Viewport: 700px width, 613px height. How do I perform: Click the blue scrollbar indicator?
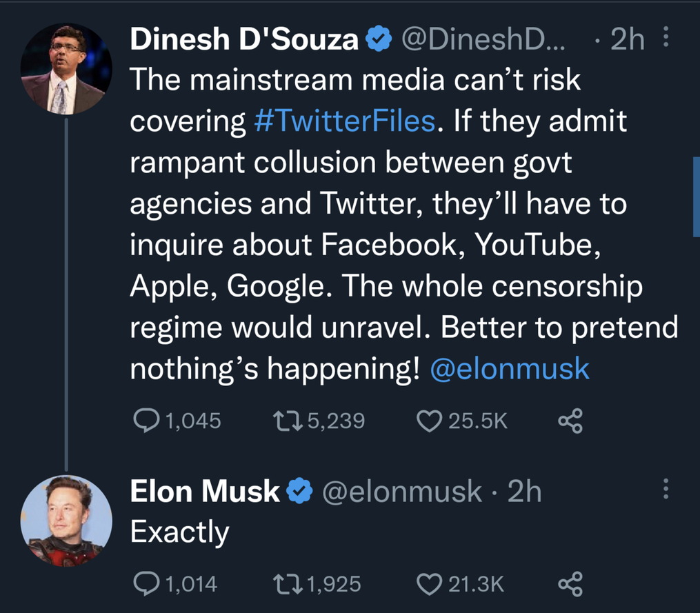[696, 197]
